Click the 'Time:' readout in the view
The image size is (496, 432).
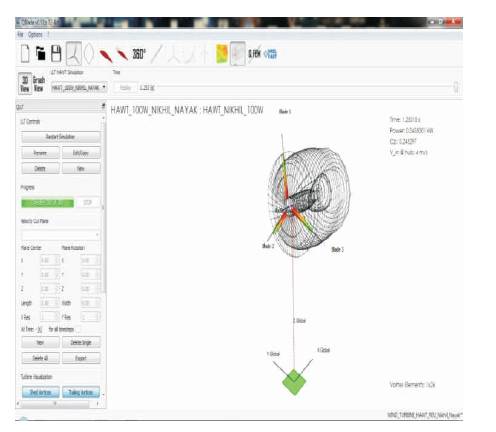405,119
